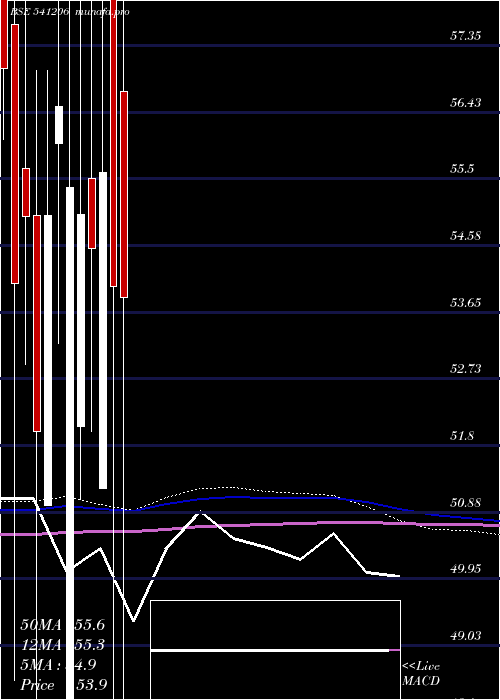Click the BSE 541206 ticker title
Image resolution: width=500 pixels, height=700 pixels.
coord(39,12)
